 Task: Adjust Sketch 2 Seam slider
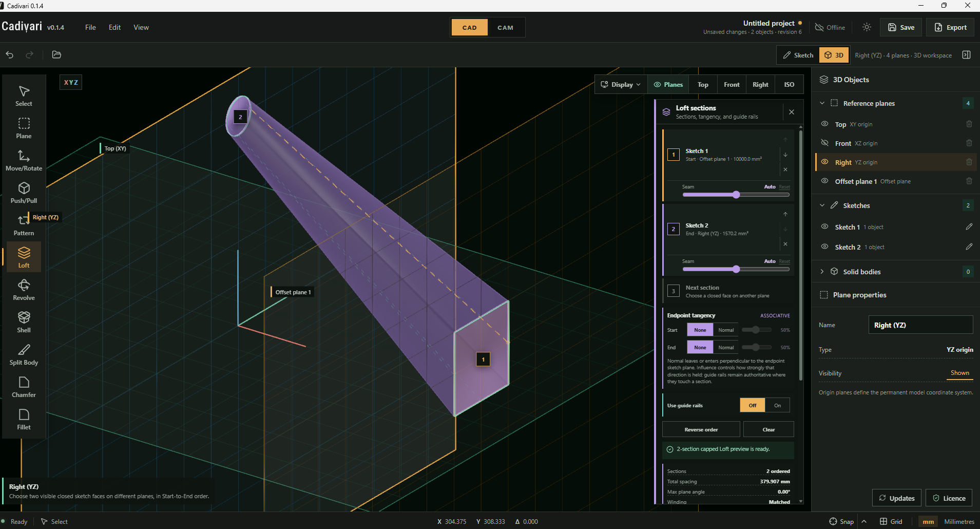(x=736, y=269)
